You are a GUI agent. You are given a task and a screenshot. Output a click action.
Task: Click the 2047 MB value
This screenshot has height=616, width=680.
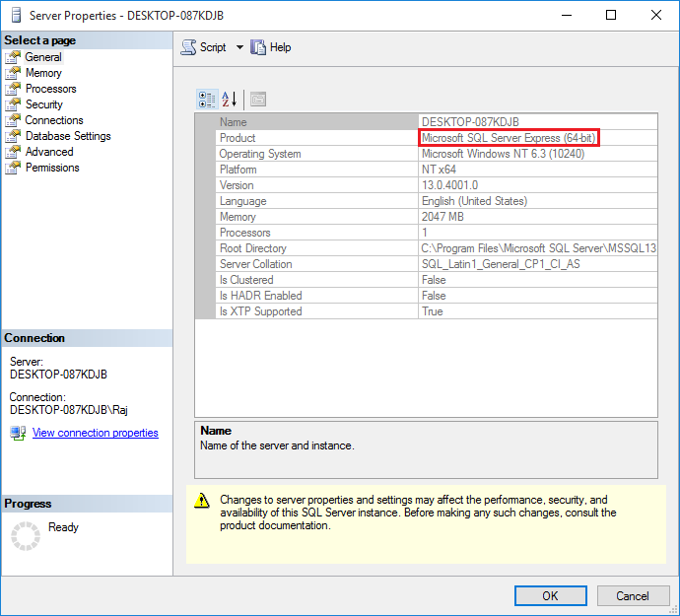442,217
